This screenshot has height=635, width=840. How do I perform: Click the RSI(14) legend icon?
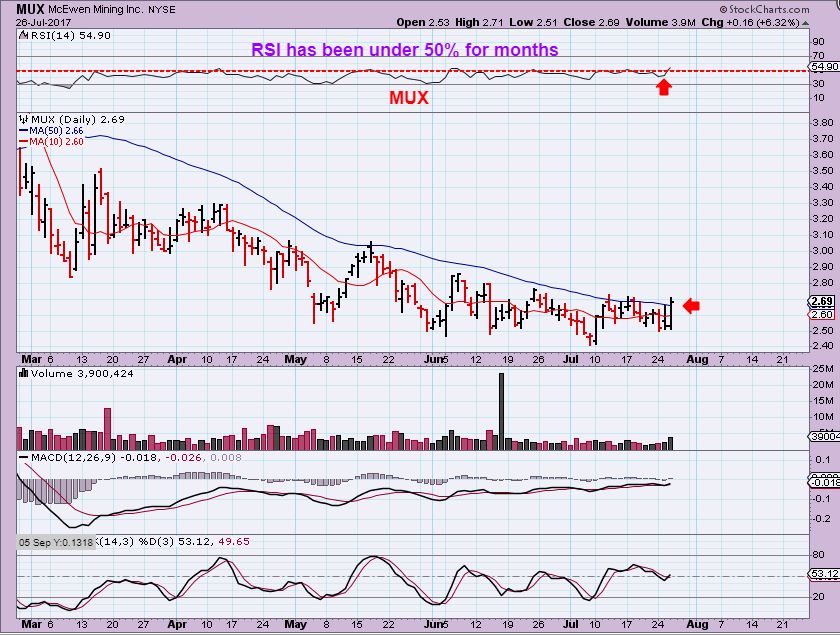pyautogui.click(x=24, y=35)
